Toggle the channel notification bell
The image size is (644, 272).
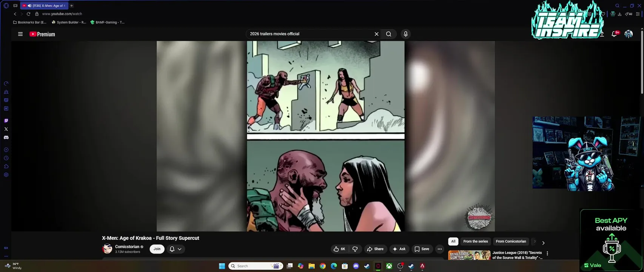[x=172, y=249]
